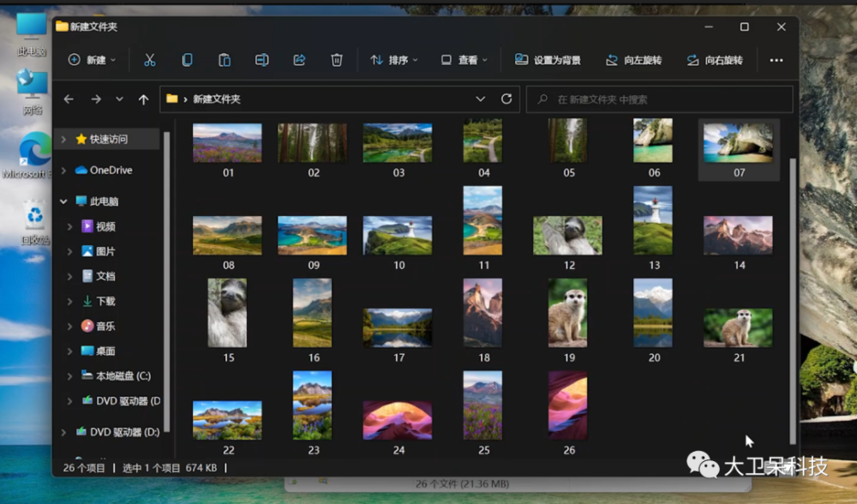
Task: Refresh the current folder view
Action: pos(506,99)
